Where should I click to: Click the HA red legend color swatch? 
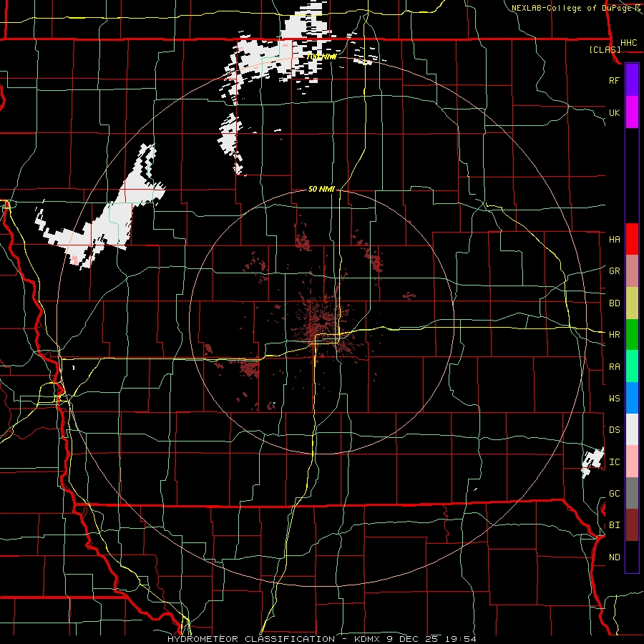coord(632,239)
